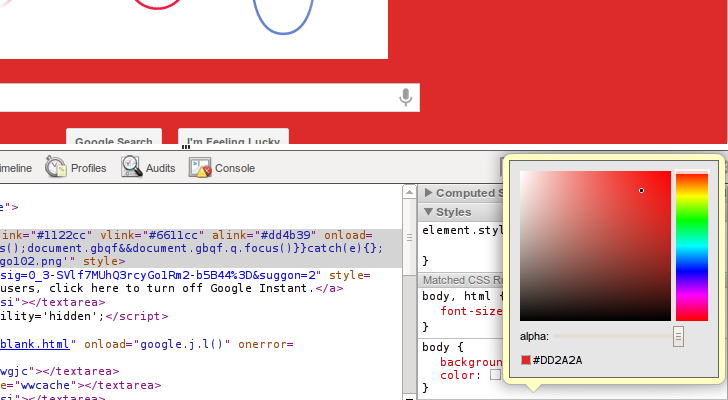Open the blank.html link in source

34,343
